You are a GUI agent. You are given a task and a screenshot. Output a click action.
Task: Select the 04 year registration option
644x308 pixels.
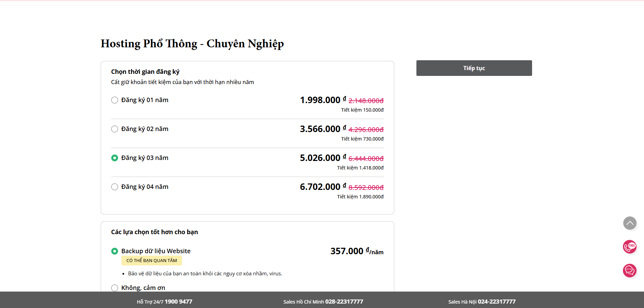pyautogui.click(x=115, y=187)
